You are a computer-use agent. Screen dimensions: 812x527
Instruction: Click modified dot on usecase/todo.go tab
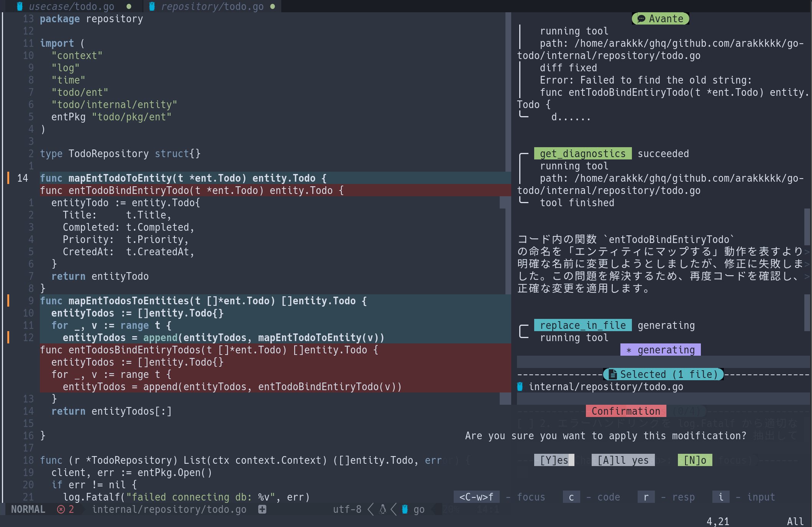(x=129, y=6)
